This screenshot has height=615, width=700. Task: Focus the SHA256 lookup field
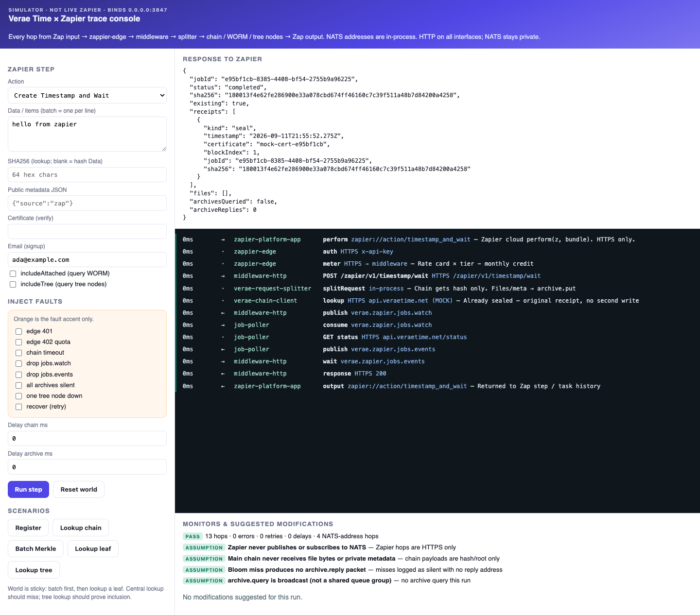pos(87,175)
